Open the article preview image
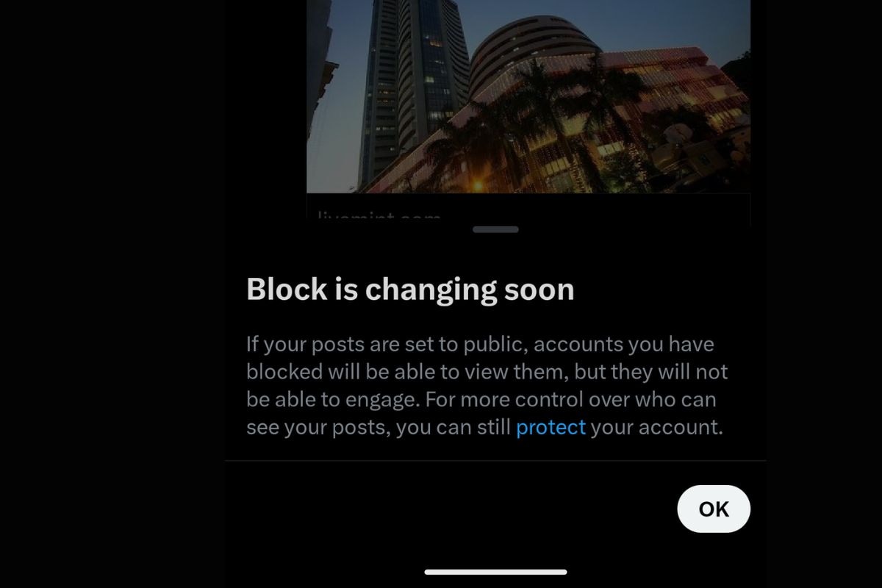Viewport: 882px width, 588px height. pos(528,96)
